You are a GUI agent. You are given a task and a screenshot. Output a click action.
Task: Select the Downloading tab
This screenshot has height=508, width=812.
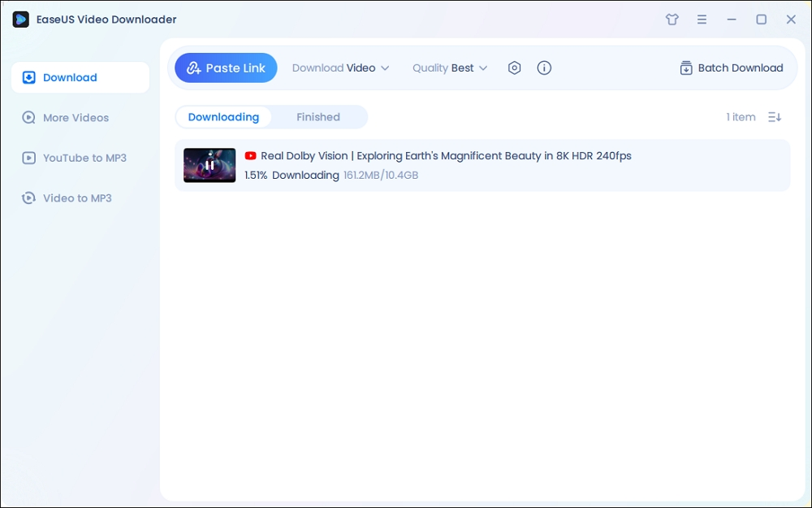pos(223,116)
